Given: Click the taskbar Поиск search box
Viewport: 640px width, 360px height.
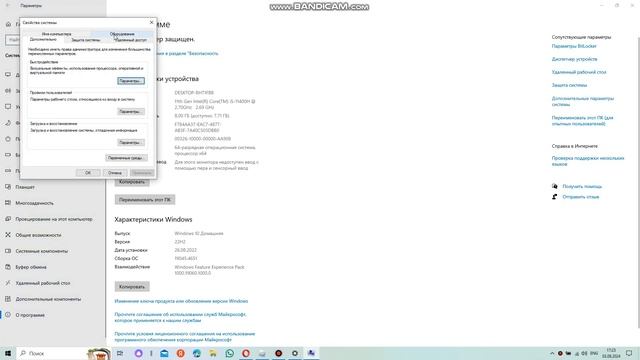Looking at the screenshot, I should pyautogui.click(x=63, y=353).
